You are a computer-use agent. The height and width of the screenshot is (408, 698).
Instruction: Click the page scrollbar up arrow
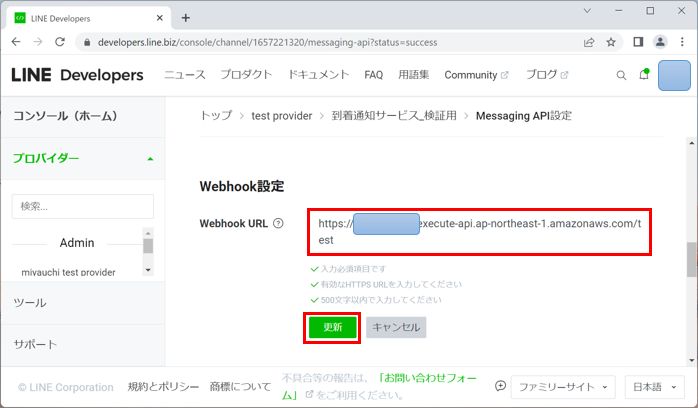[691, 143]
